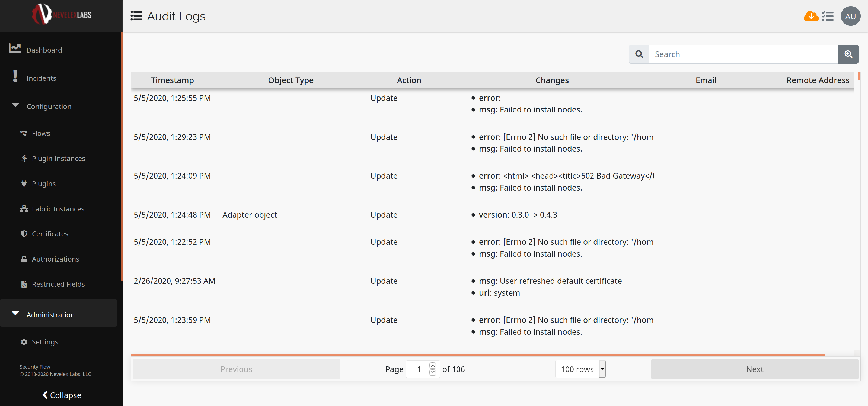Screen dimensions: 868x406
Task: Open Incidents menu item
Action: pos(41,78)
